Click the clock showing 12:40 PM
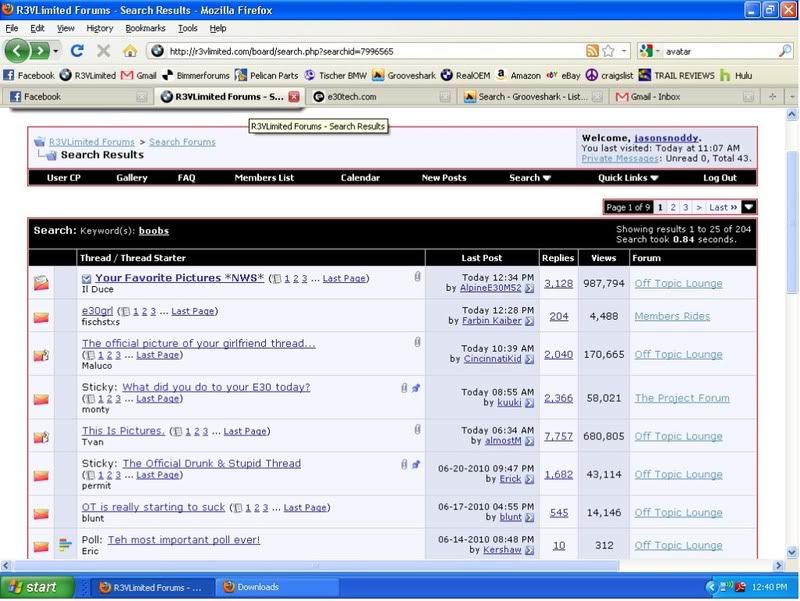The width and height of the screenshot is (800, 601). [x=769, y=587]
